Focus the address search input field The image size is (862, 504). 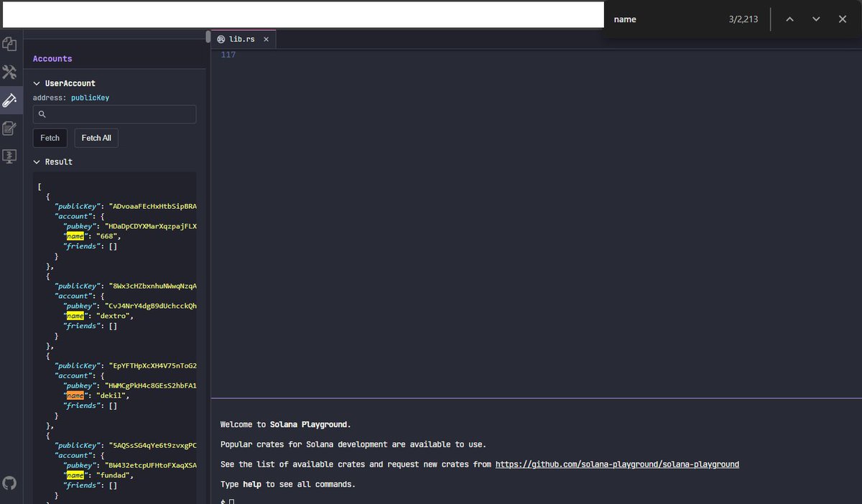tap(114, 114)
